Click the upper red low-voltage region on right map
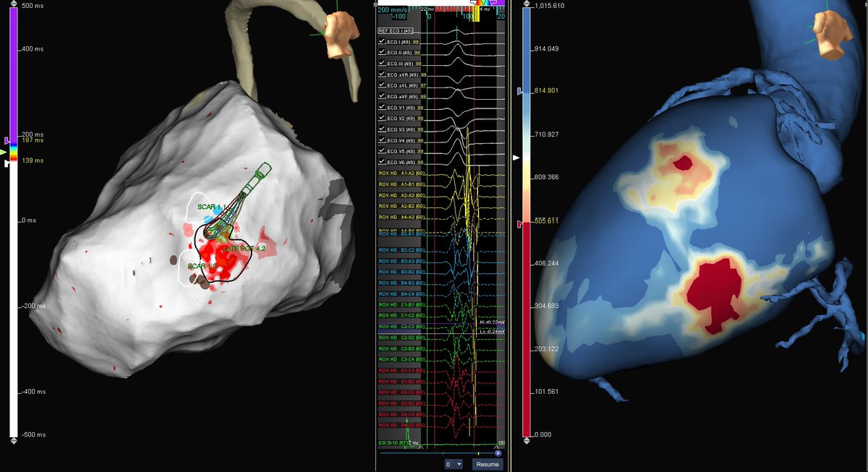 (683, 165)
